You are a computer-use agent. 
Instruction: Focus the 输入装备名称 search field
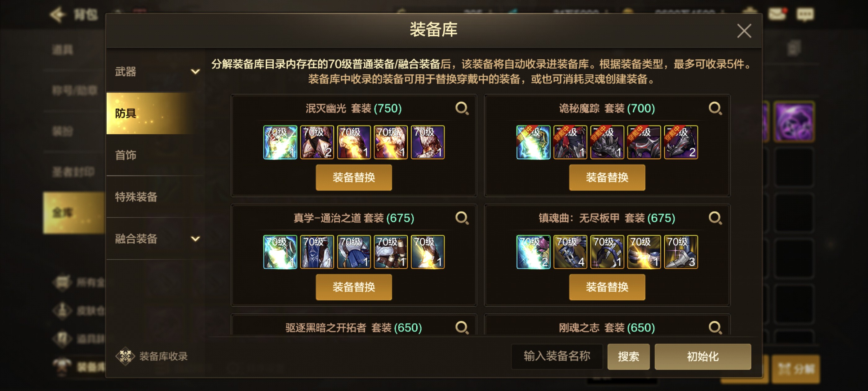click(557, 357)
